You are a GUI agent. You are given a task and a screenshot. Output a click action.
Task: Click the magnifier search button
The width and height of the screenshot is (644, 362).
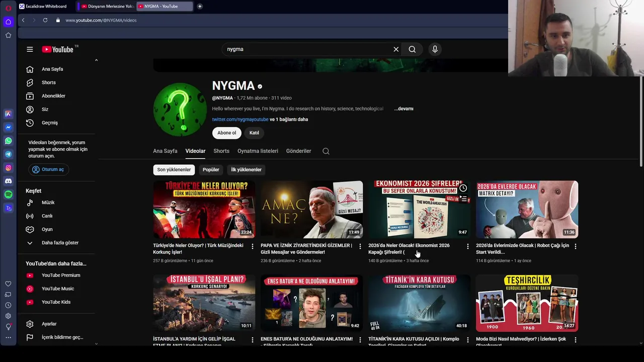[x=412, y=49]
